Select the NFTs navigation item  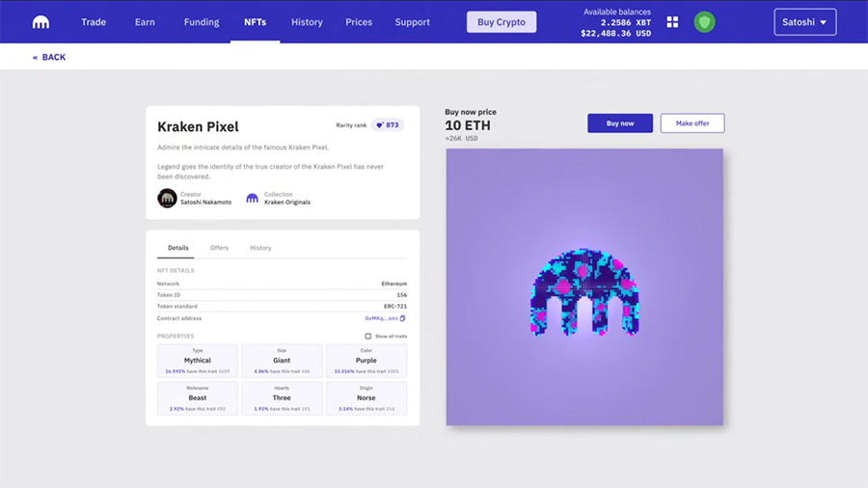click(256, 22)
